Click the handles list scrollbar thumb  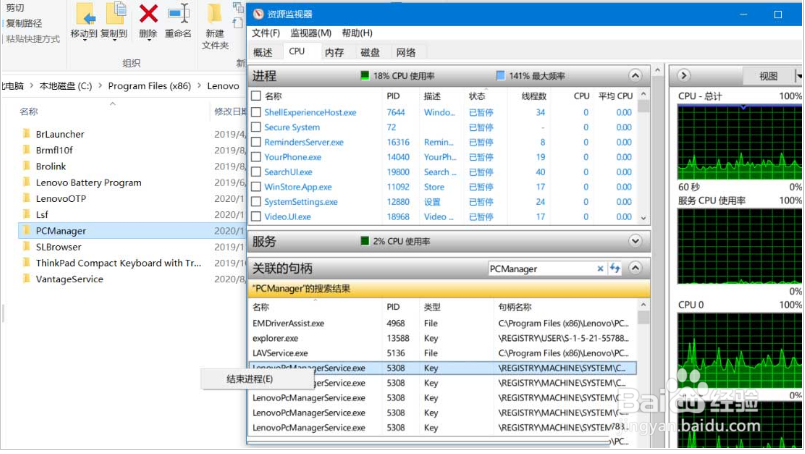643,318
